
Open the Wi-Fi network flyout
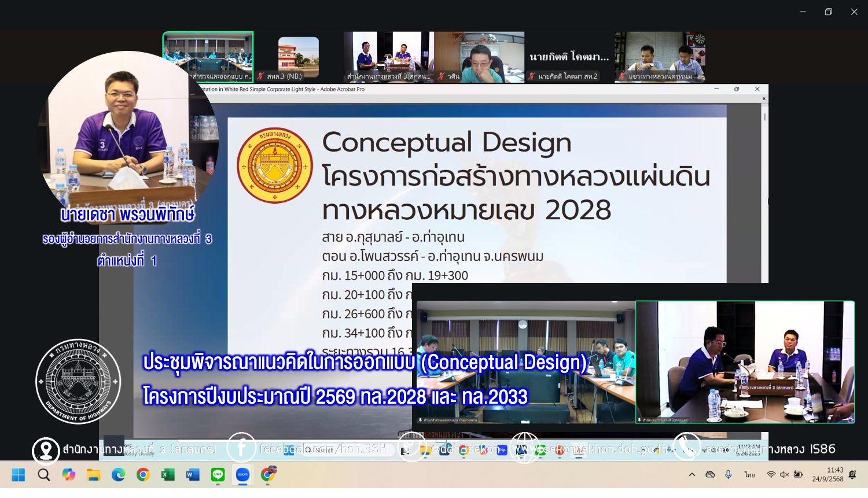tap(771, 475)
